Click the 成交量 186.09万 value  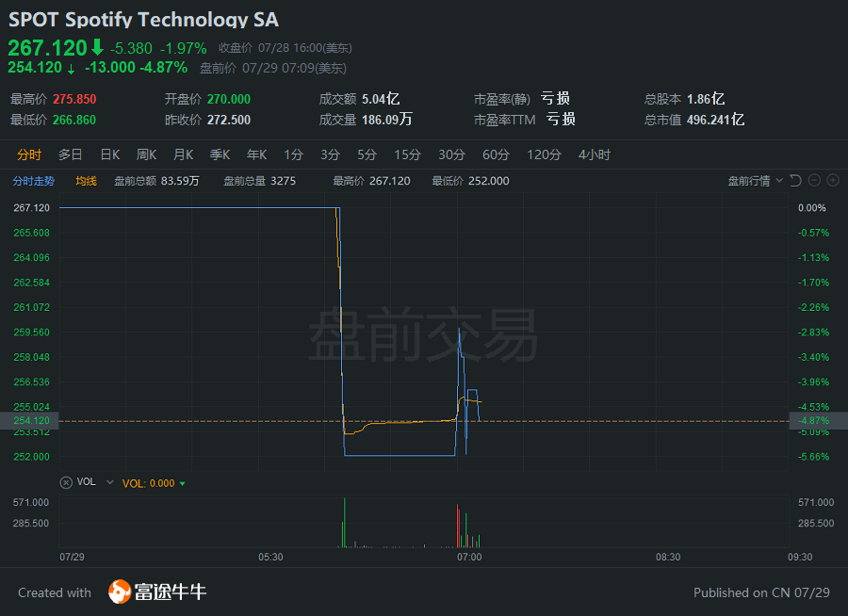click(x=387, y=120)
